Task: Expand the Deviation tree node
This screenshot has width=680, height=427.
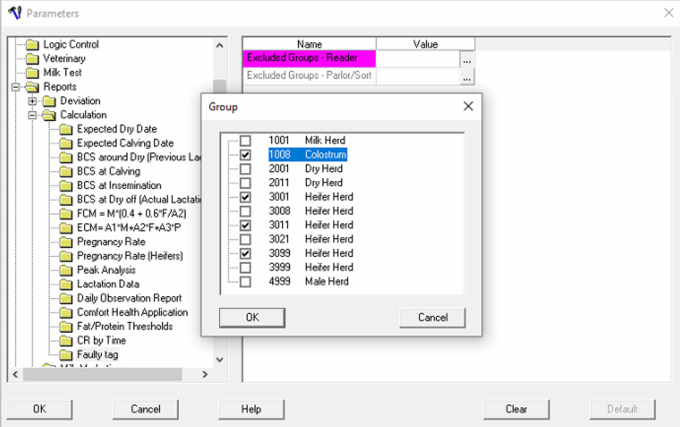Action: point(33,101)
